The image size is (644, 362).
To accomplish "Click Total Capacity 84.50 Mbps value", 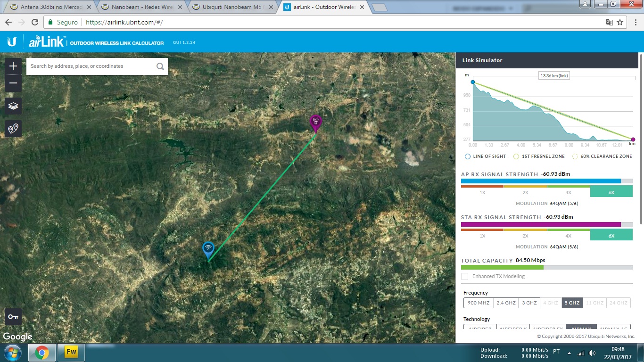I will tap(530, 260).
